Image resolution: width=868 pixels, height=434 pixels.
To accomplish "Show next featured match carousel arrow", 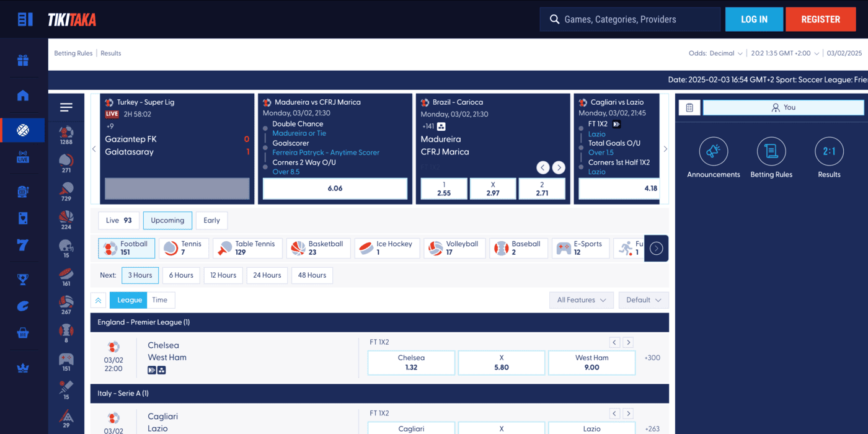I will click(665, 149).
